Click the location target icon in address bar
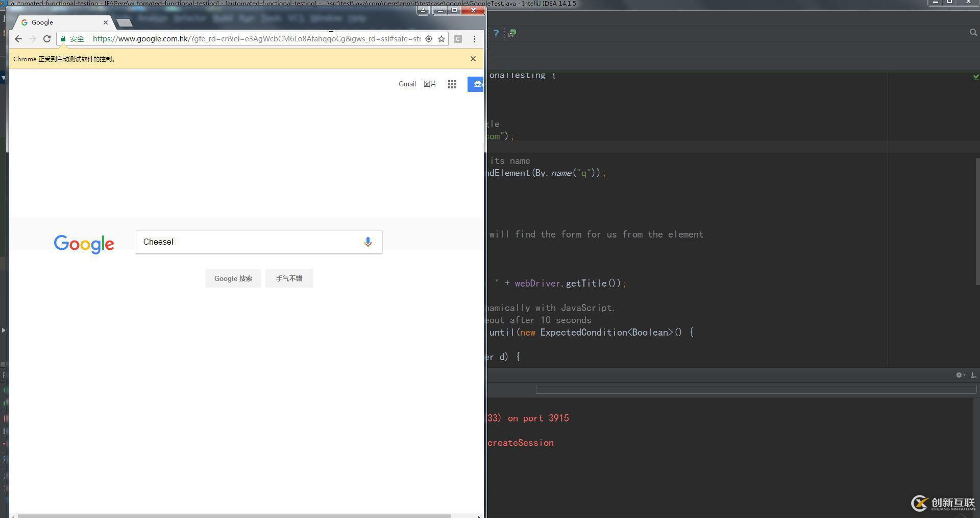This screenshot has height=518, width=980. click(429, 39)
